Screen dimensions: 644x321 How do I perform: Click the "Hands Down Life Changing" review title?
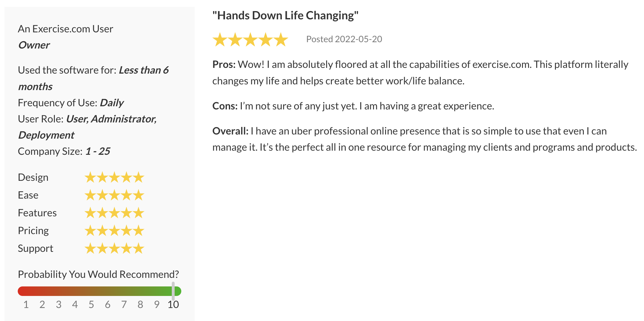(x=285, y=16)
